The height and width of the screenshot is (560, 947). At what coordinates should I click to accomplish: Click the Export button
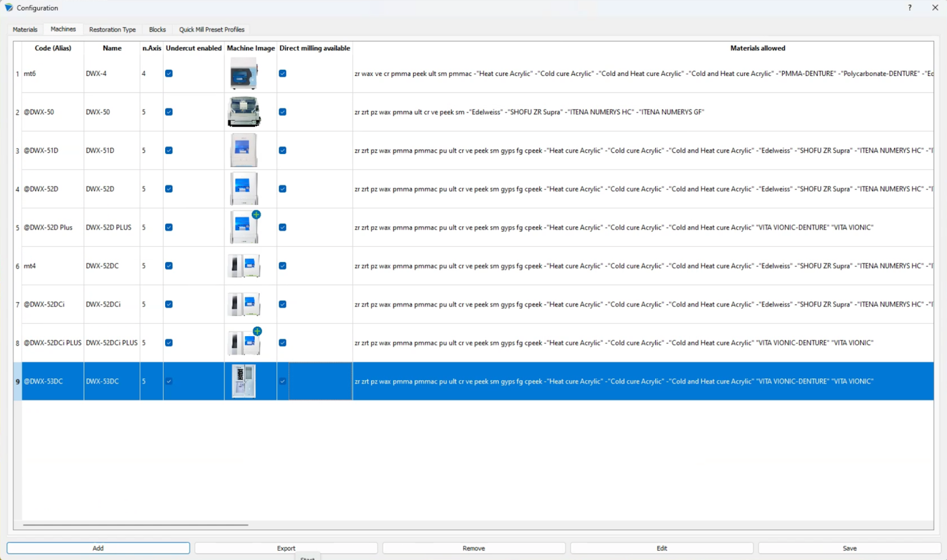[x=286, y=548]
